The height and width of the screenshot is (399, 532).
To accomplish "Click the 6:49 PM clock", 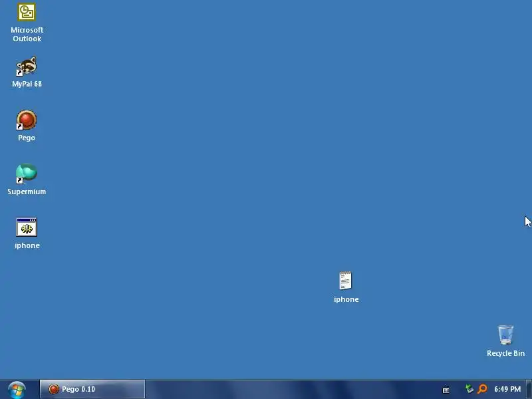I will 507,389.
